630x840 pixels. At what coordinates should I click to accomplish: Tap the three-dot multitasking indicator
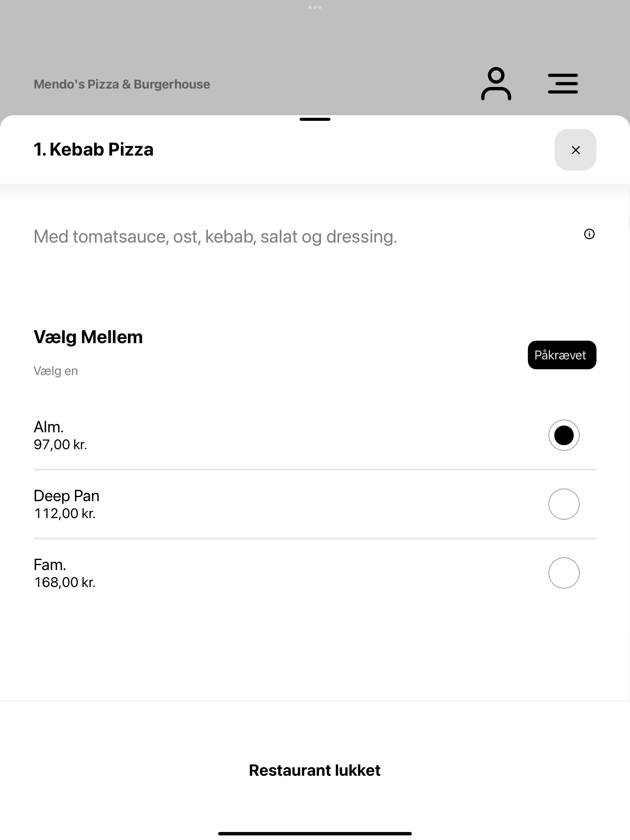tap(315, 7)
